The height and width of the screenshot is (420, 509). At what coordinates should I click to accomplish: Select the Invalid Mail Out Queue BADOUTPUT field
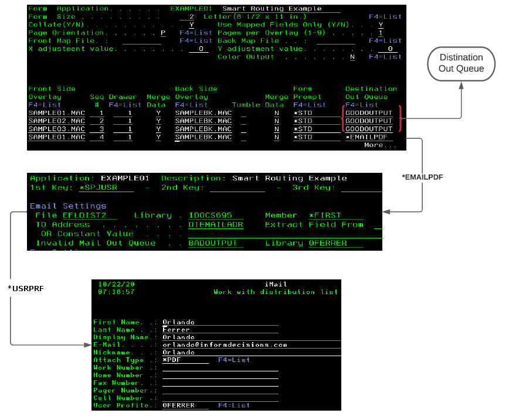pos(213,243)
